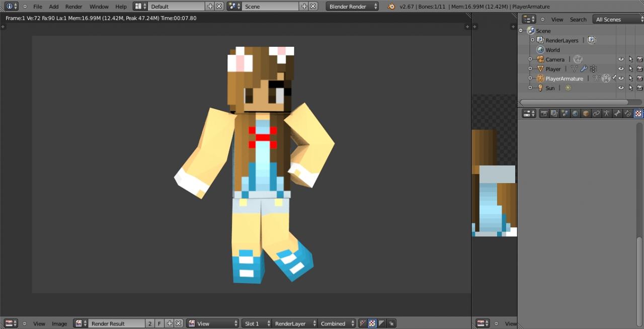Open the Scene properties tab icon
Viewport: 644px width, 329px height.
coord(565,114)
